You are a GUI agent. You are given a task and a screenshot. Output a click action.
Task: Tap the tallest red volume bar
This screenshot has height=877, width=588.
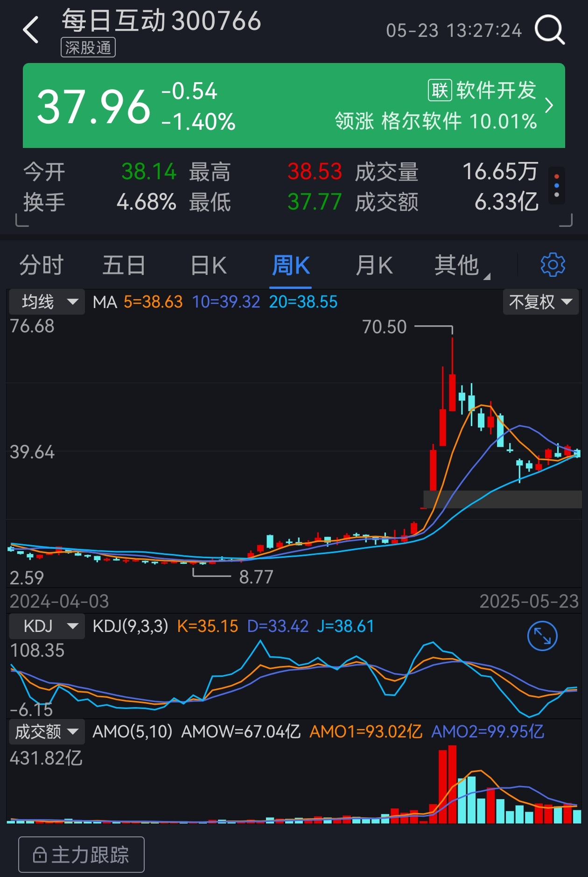coord(452,784)
